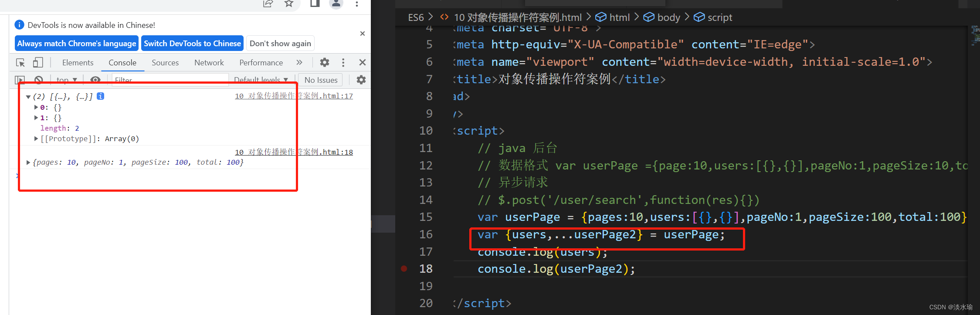Viewport: 980px width, 315px height.
Task: Switch to the Console tab
Action: [x=122, y=62]
